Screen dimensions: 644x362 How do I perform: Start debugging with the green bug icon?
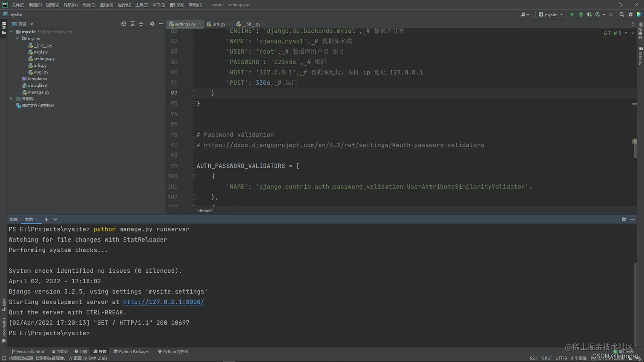click(581, 14)
